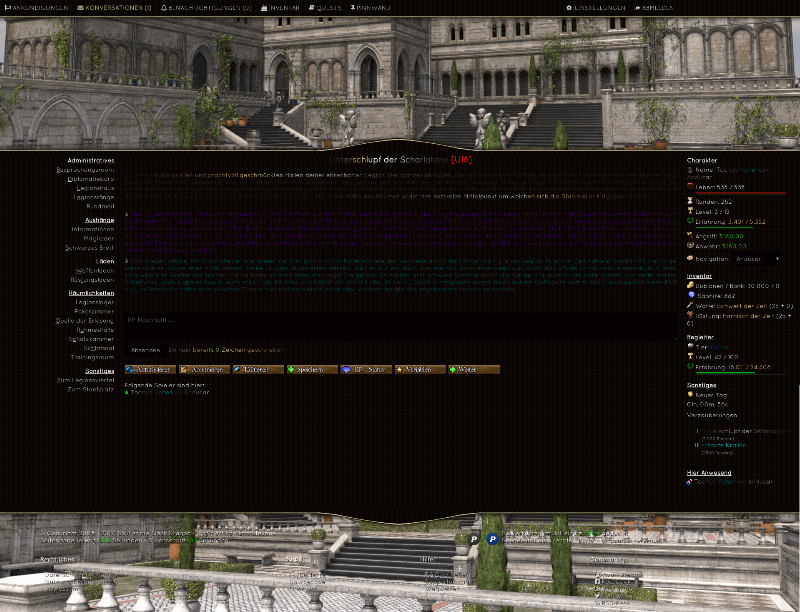
Task: Expand the Navigation dropdown set to Anducar
Action: pyautogui.click(x=750, y=258)
